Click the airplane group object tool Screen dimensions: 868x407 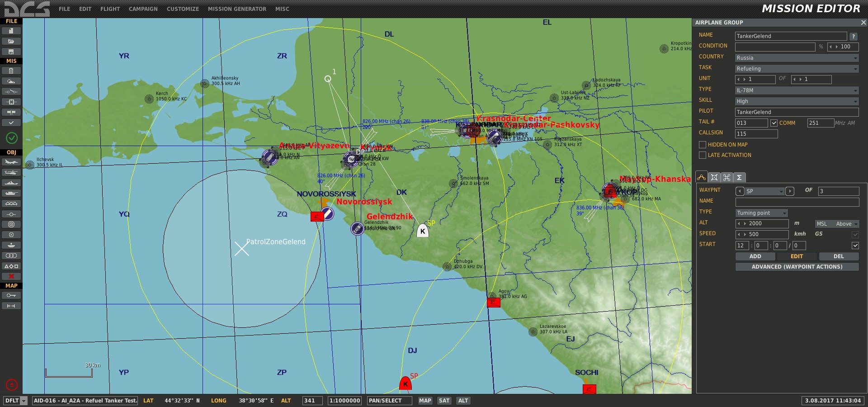coord(11,162)
